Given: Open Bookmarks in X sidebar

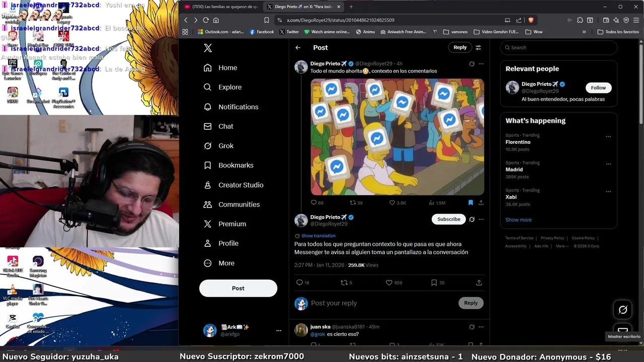Looking at the screenshot, I should point(228,165).
